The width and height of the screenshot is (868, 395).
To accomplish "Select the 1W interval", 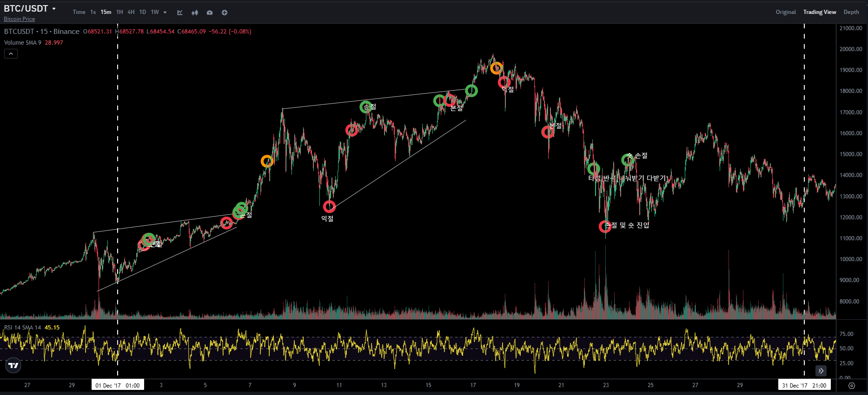I will 155,12.
